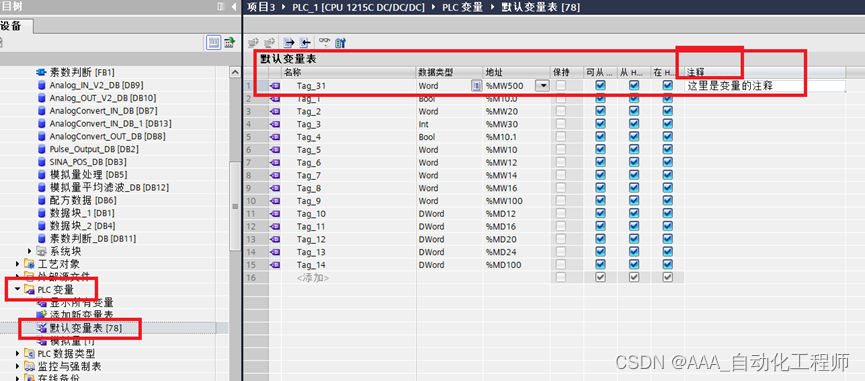Screen dimensions: 865x381
Task: Click the retain settings wrench icon
Action: (340, 42)
